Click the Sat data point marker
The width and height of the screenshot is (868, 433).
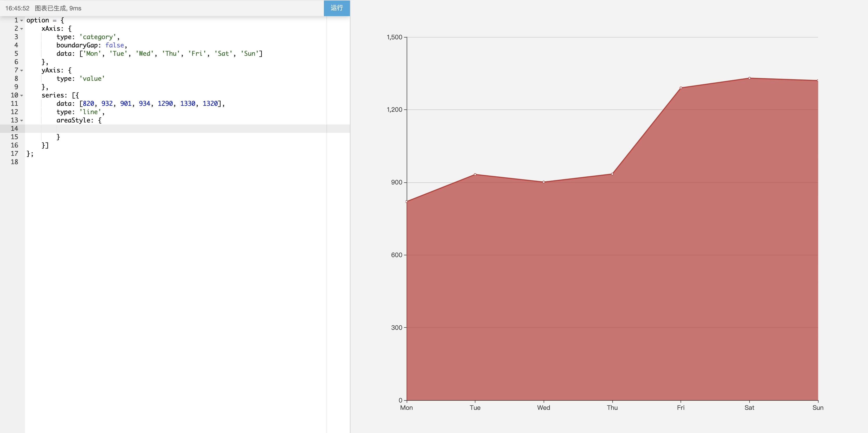(749, 78)
